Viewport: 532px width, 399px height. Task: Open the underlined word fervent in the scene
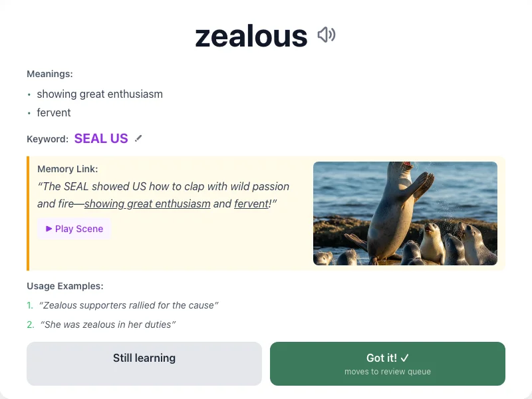pyautogui.click(x=252, y=204)
